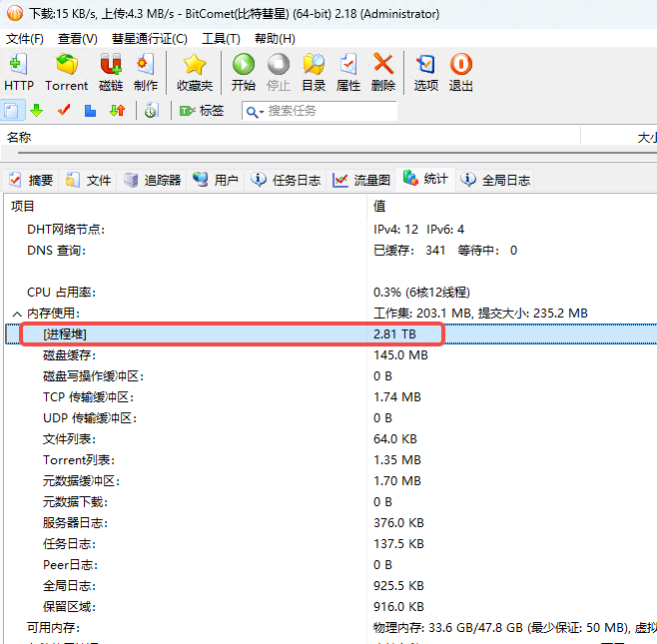Open the search dropdown arrow beside magnifier
Screen dimensions: 657x644
click(261, 112)
